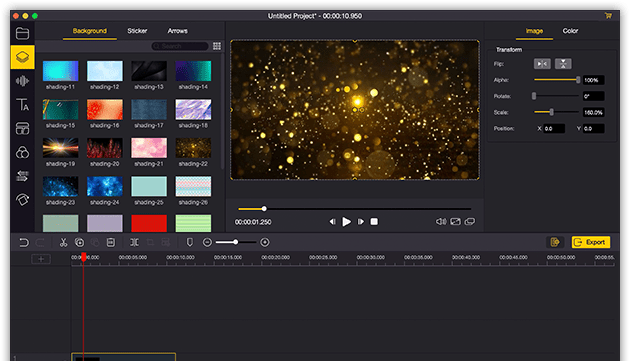
Task: Select the shading-13 background thumbnail
Action: point(149,71)
